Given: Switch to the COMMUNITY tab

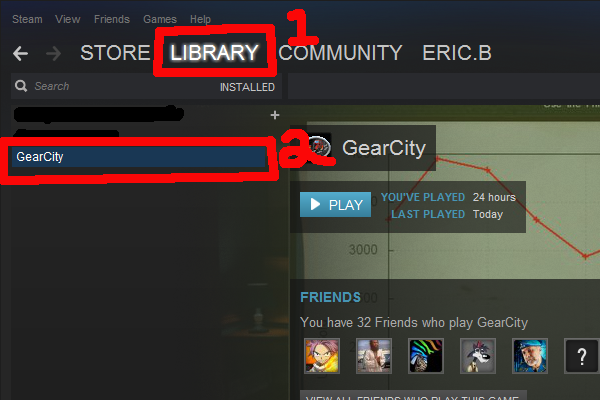Looking at the screenshot, I should click(x=340, y=52).
